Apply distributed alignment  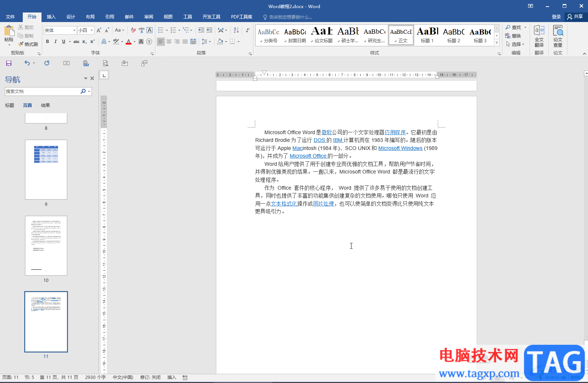(193, 42)
